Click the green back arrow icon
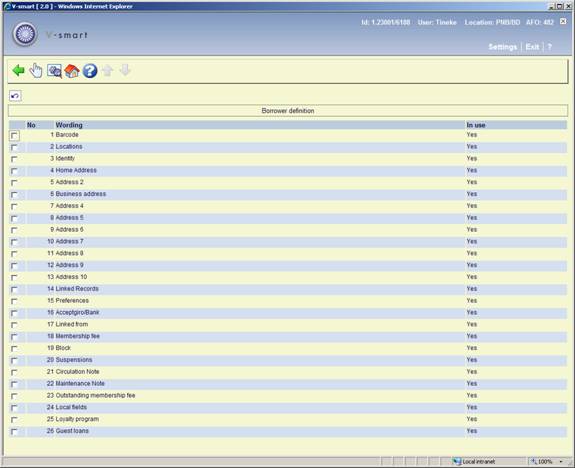The height and width of the screenshot is (468, 575). pos(18,70)
